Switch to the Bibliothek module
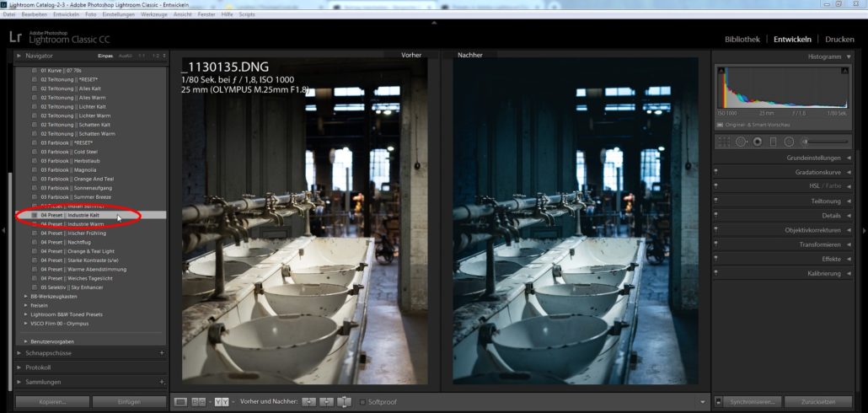 click(742, 40)
